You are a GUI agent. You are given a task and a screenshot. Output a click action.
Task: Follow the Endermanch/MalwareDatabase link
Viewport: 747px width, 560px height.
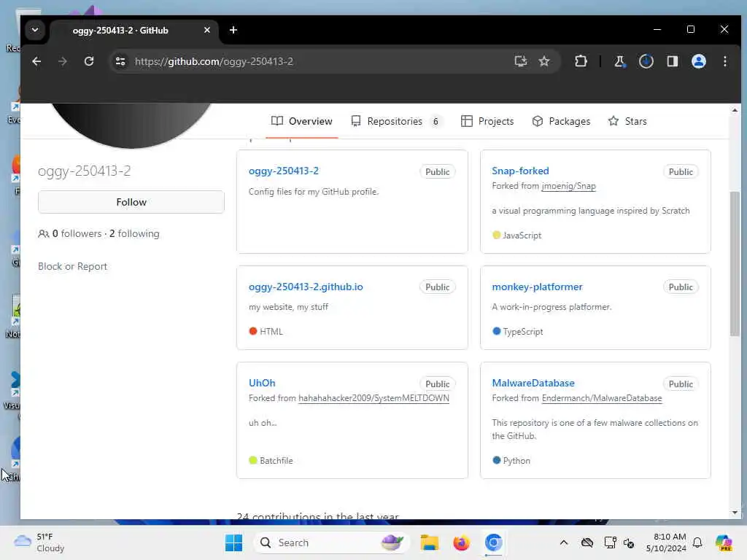pyautogui.click(x=602, y=398)
